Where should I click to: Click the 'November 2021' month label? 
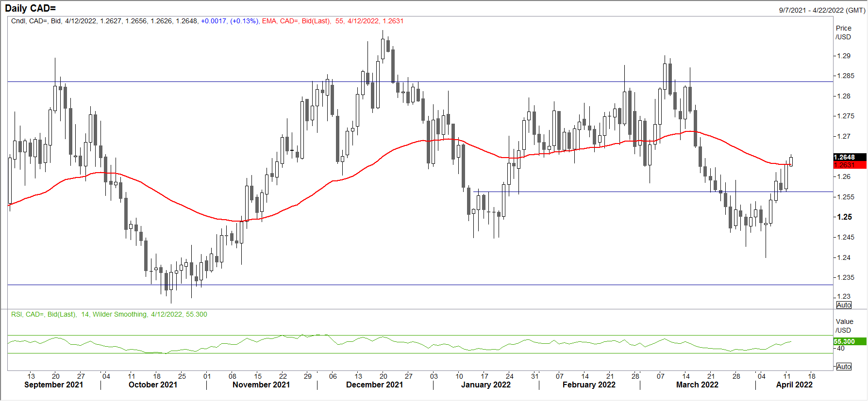pos(261,385)
